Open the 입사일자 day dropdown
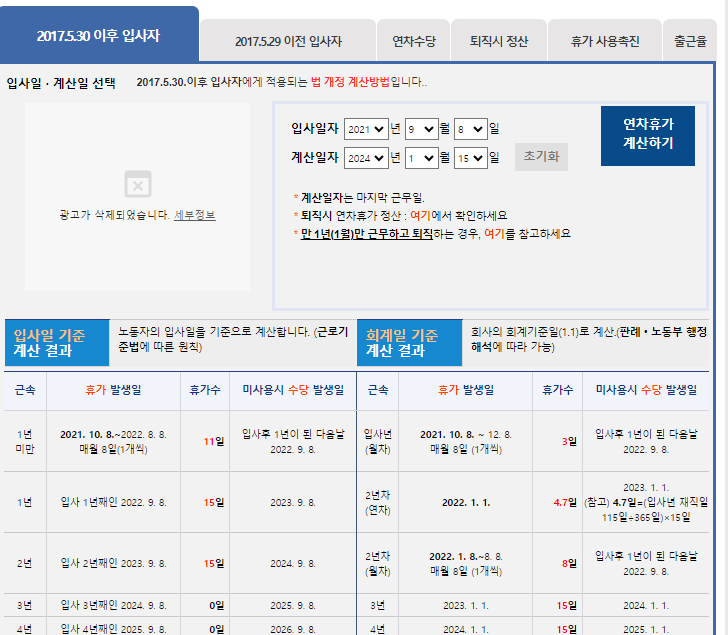 pyautogui.click(x=470, y=129)
